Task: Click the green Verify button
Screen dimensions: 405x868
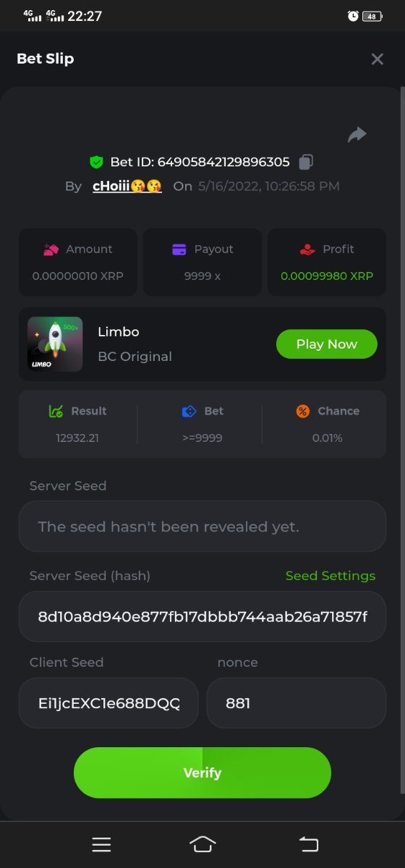Action: coord(202,773)
